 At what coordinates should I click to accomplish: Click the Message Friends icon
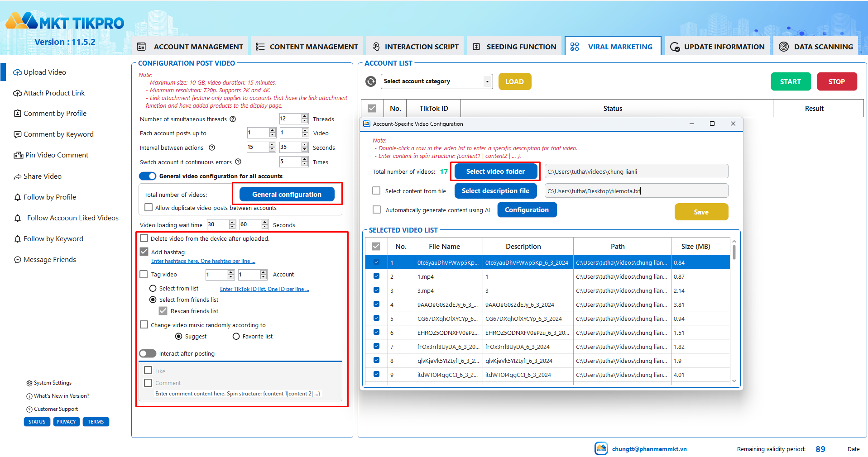[18, 260]
